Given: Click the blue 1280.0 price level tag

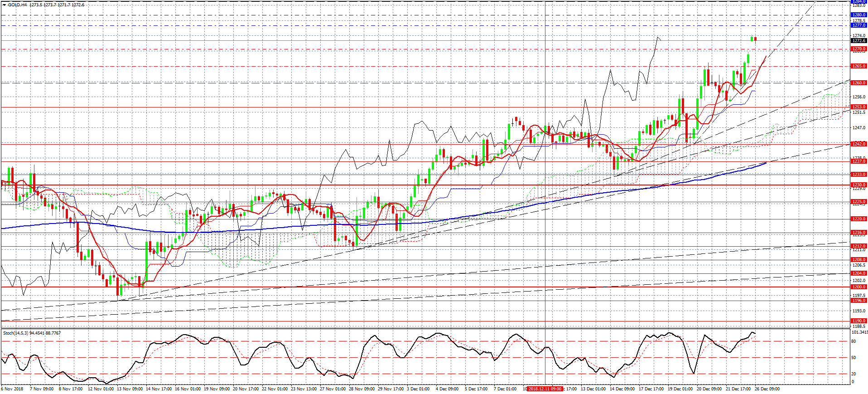Looking at the screenshot, I should coord(858,15).
